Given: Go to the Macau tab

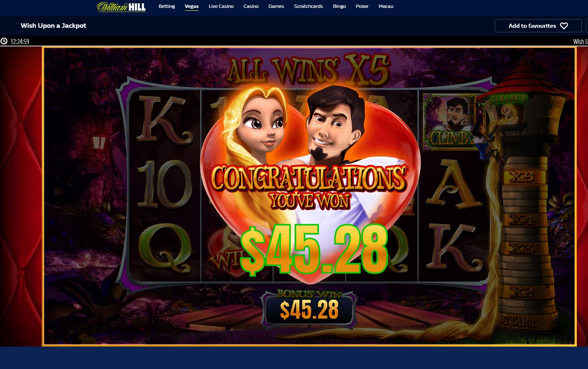Looking at the screenshot, I should tap(386, 6).
